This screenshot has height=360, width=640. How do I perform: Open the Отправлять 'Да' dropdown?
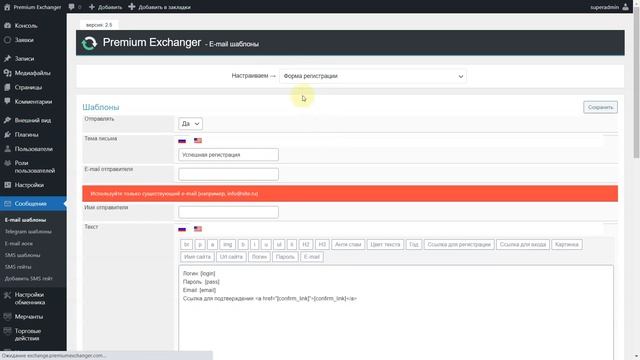190,124
